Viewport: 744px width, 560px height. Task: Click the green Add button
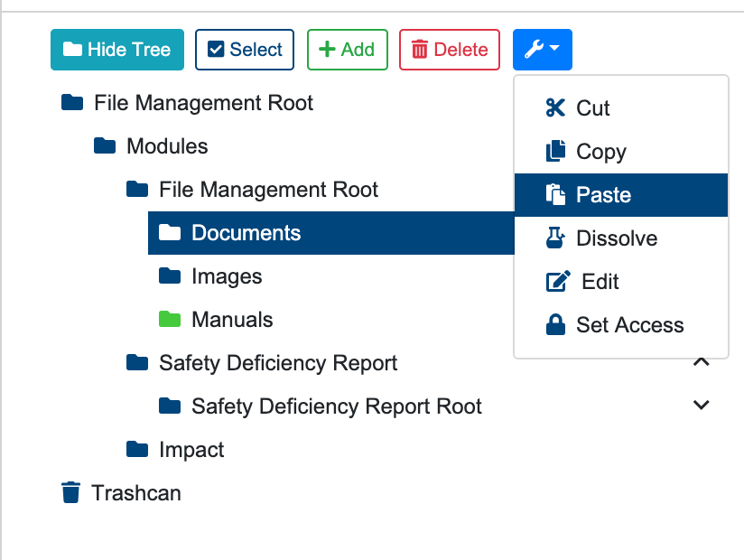[x=348, y=50]
